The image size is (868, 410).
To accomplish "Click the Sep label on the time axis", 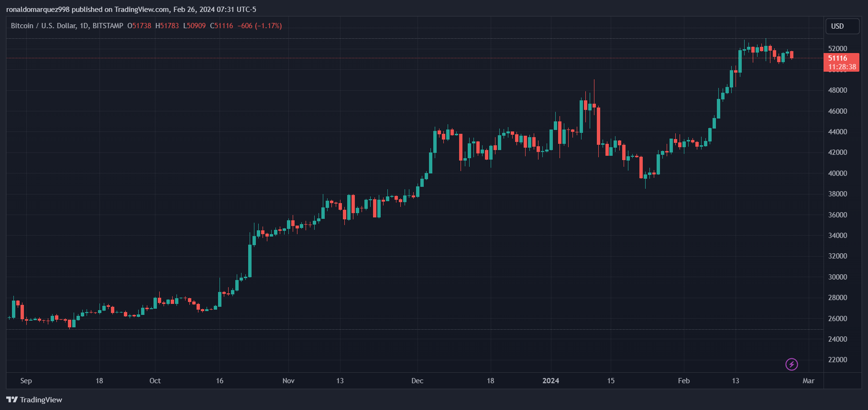I will click(26, 381).
